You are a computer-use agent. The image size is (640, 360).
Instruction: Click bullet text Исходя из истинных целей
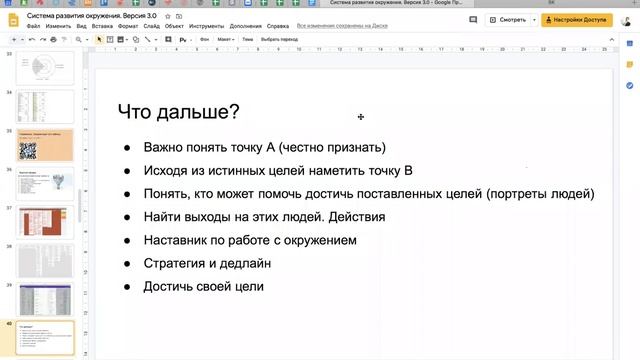click(x=278, y=171)
